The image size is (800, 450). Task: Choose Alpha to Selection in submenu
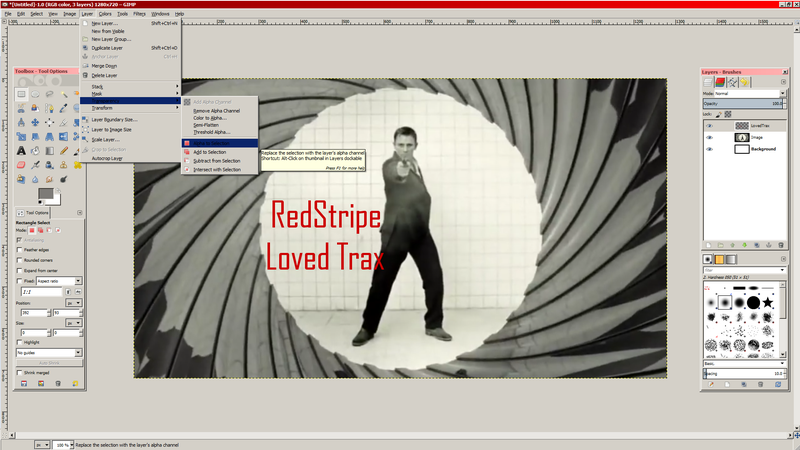pyautogui.click(x=220, y=143)
